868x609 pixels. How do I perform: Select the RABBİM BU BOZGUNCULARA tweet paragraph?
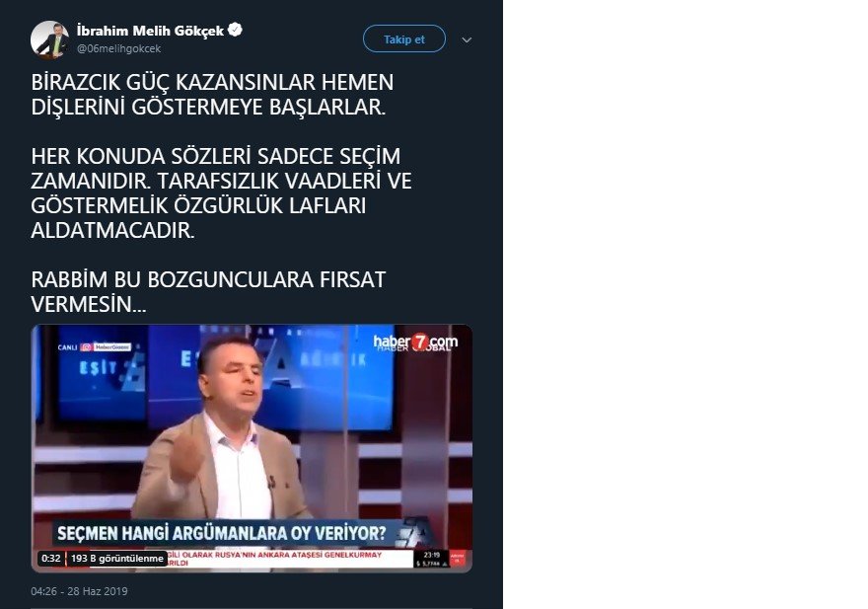click(x=208, y=291)
